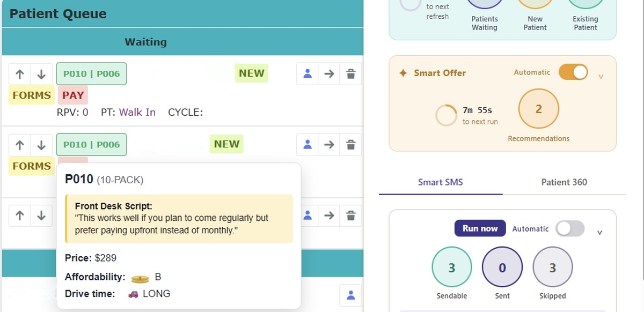Open profile icon in second queue row

(308, 145)
